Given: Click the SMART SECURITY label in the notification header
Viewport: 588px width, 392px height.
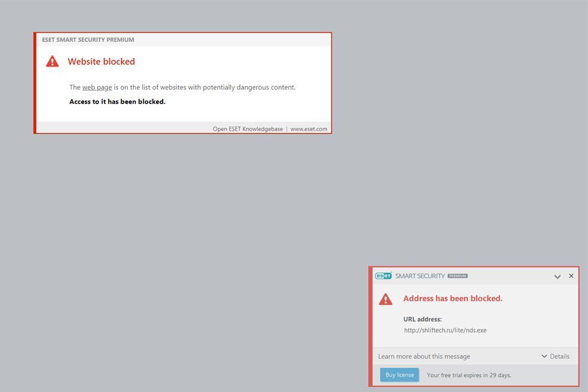Looking at the screenshot, I should click(x=420, y=276).
